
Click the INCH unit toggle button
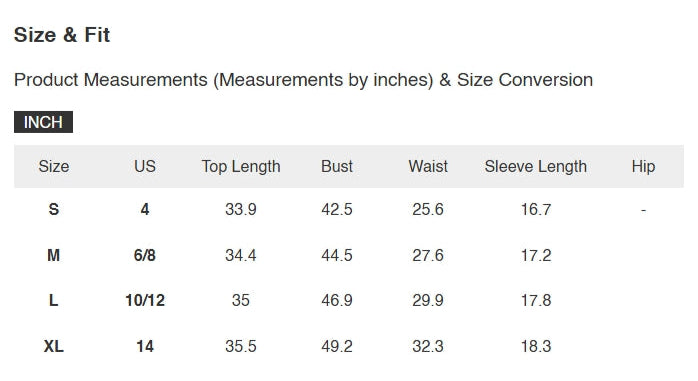43,122
